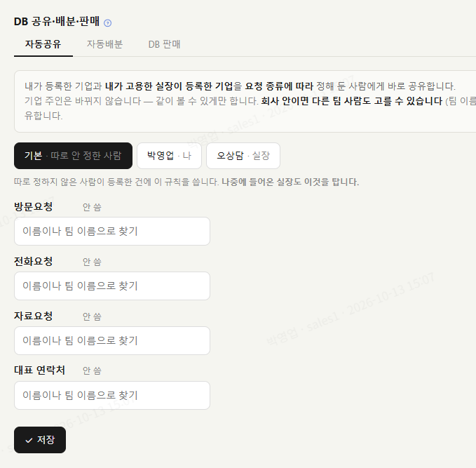Click the 안 씀 text next to 대표 연락처
This screenshot has height=468, width=476.
[92, 370]
